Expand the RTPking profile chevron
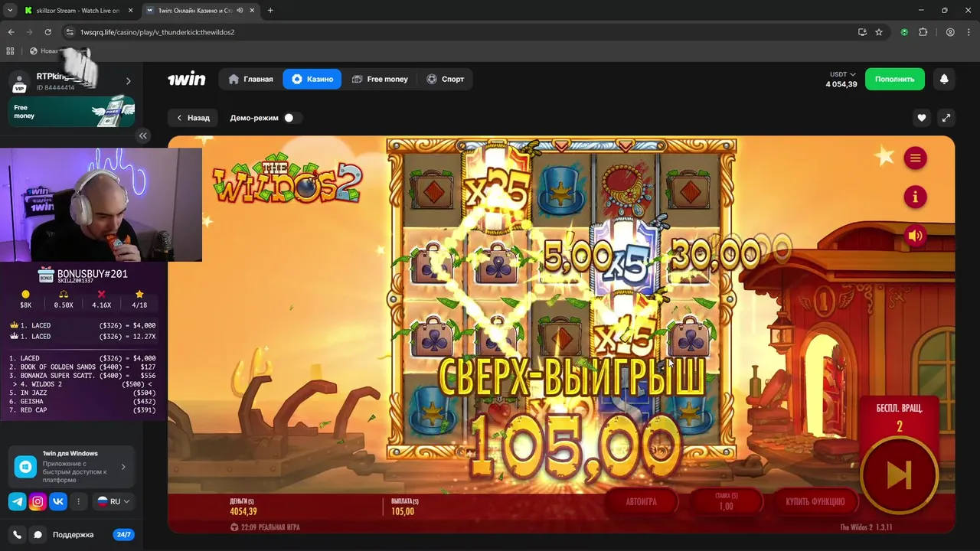 (128, 80)
